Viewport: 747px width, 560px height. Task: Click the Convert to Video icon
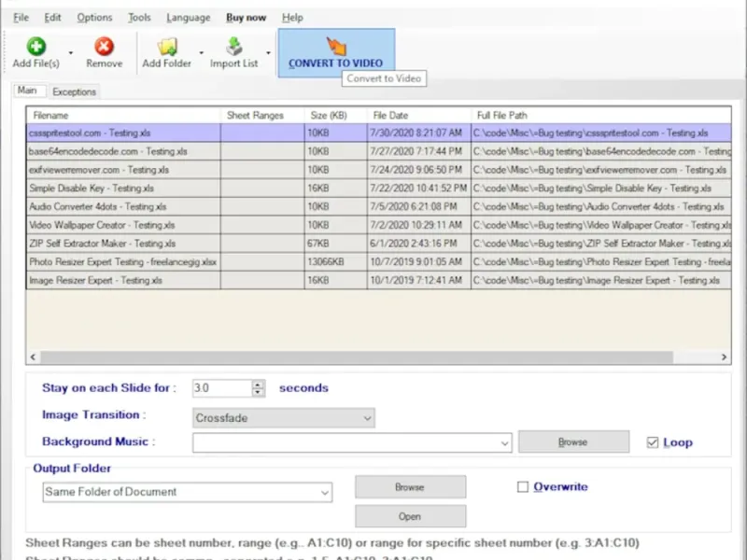[x=335, y=46]
